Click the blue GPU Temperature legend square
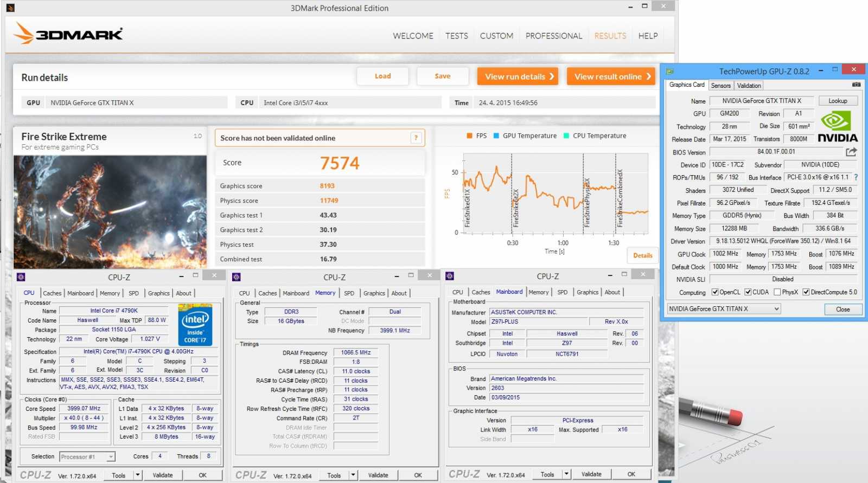 pos(496,136)
